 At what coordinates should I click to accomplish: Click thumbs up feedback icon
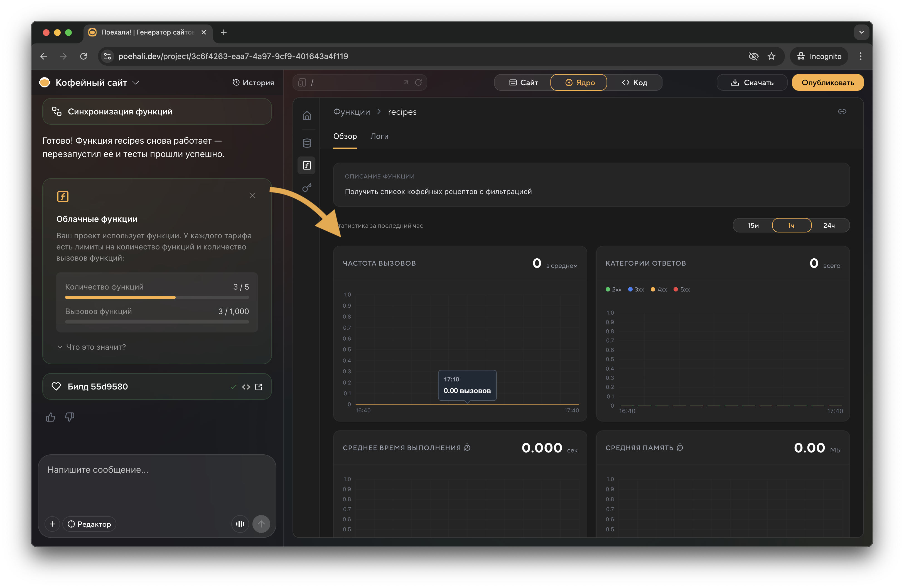click(x=51, y=417)
